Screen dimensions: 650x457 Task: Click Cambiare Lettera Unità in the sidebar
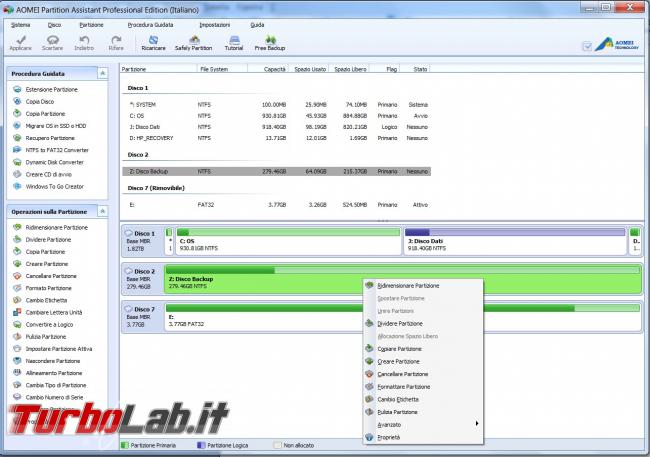coord(54,312)
